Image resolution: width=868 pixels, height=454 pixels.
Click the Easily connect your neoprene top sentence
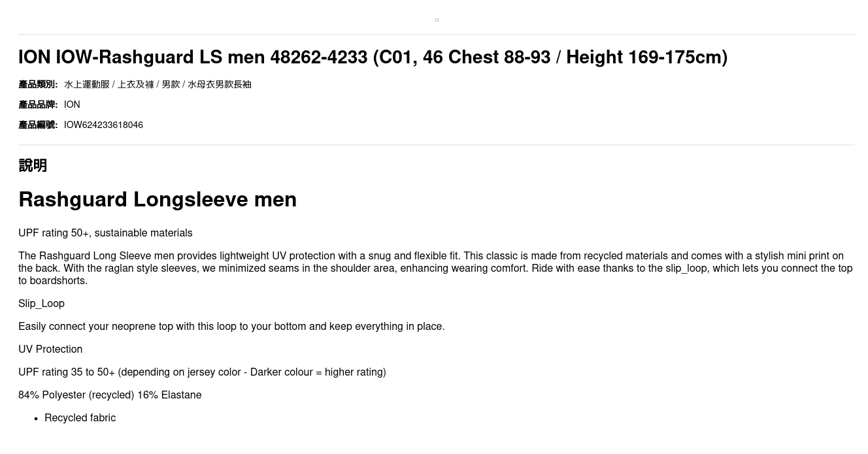[231, 327]
